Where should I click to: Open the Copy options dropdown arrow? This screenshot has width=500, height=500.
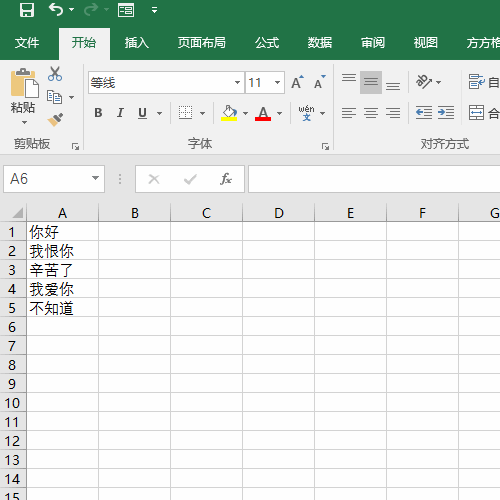coord(71,97)
